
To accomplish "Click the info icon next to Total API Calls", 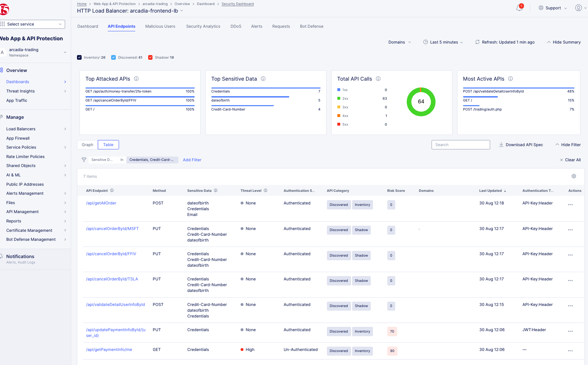I will 378,78.
